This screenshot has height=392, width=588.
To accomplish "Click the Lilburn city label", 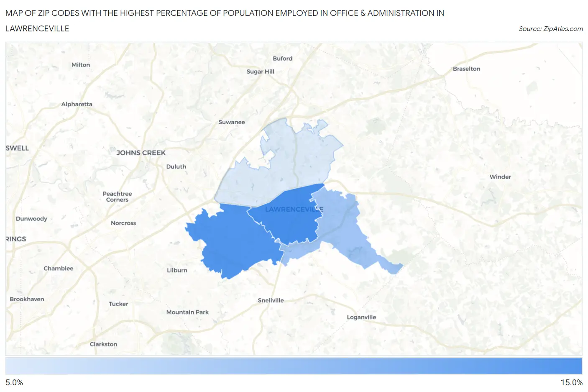I will [177, 270].
